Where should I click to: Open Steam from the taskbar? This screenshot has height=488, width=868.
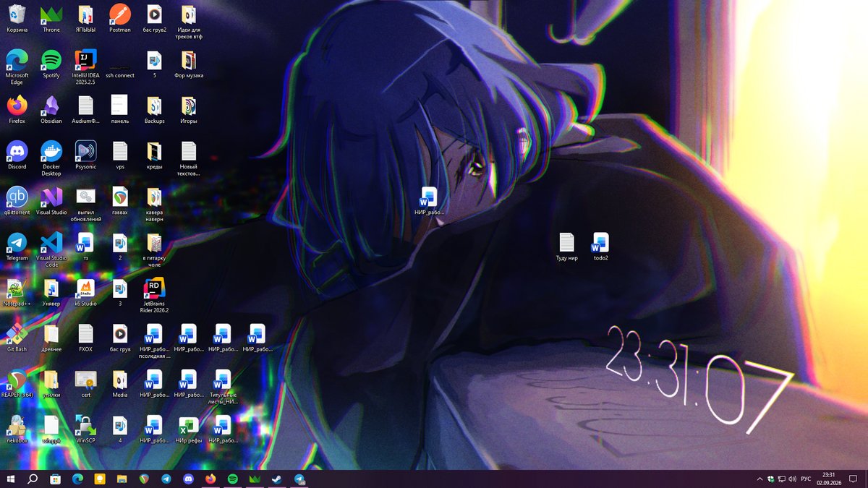click(277, 479)
